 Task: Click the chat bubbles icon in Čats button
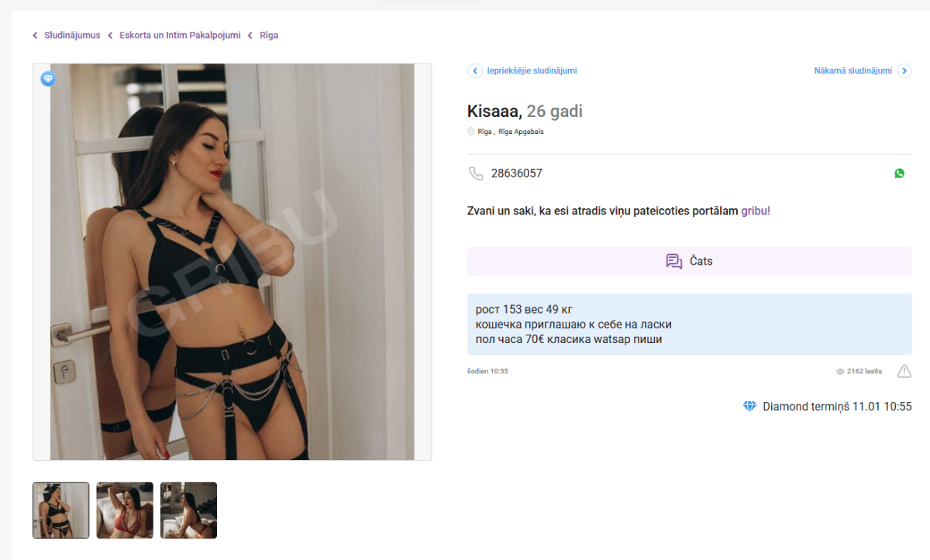coord(674,261)
